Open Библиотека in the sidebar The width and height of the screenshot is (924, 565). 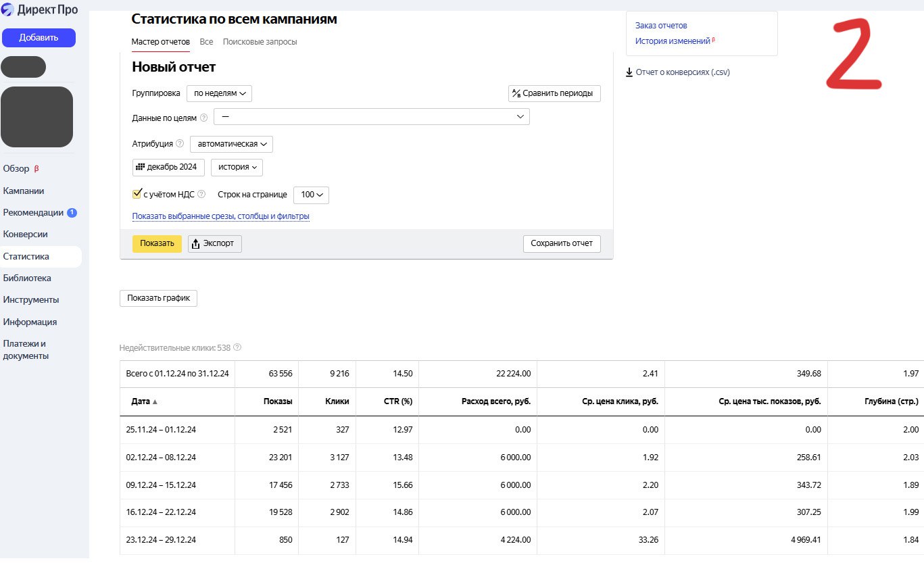27,278
